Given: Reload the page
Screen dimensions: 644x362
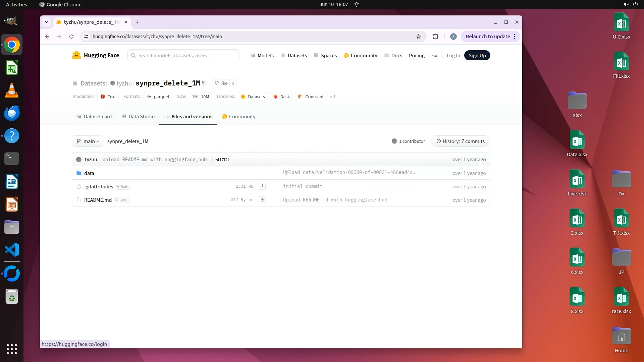Looking at the screenshot, I should point(71,37).
